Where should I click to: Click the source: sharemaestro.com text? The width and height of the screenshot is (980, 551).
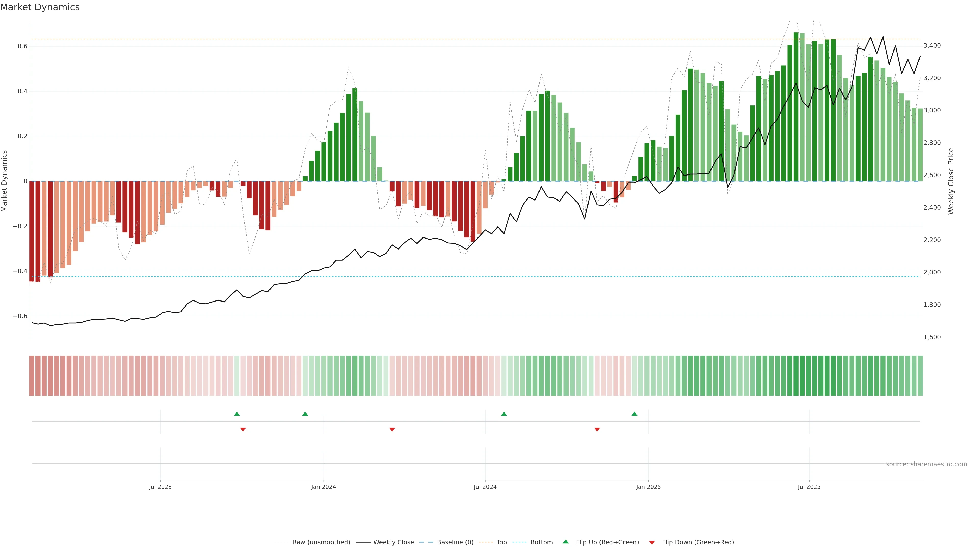[926, 464]
